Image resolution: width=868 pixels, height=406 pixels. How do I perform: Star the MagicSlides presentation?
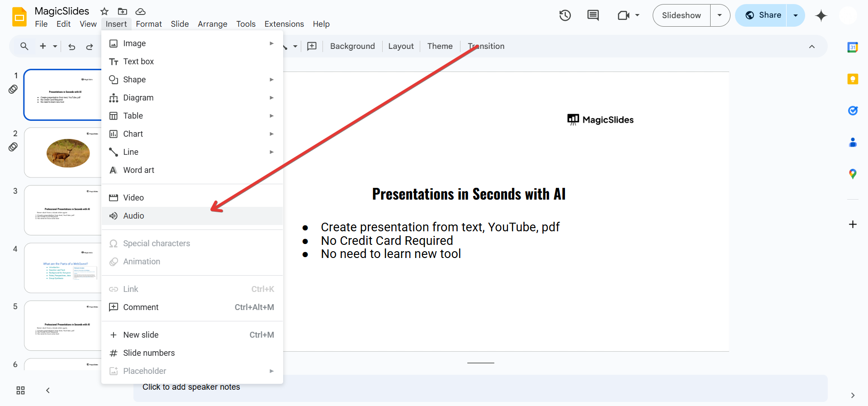click(104, 11)
